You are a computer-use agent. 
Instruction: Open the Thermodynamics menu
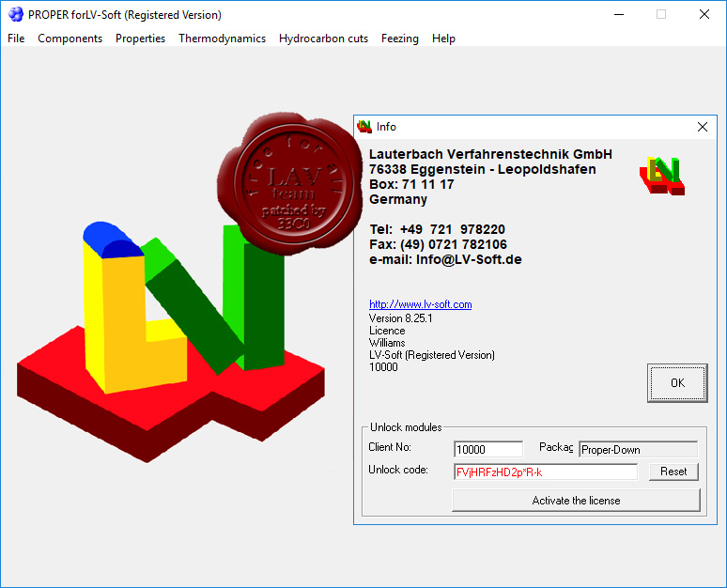[222, 39]
